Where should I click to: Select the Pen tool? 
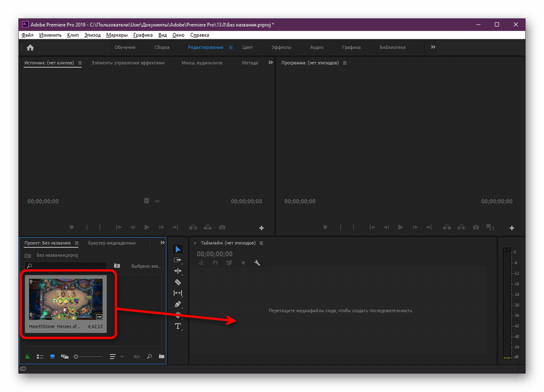coord(178,304)
